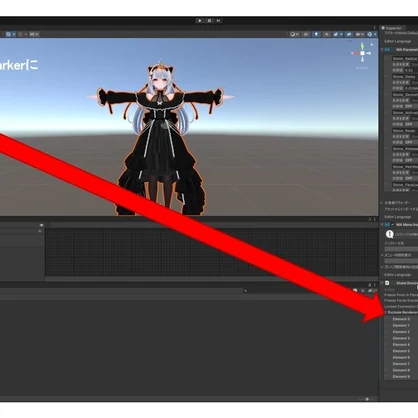
Task: Click the Step frame button
Action: 218,21
